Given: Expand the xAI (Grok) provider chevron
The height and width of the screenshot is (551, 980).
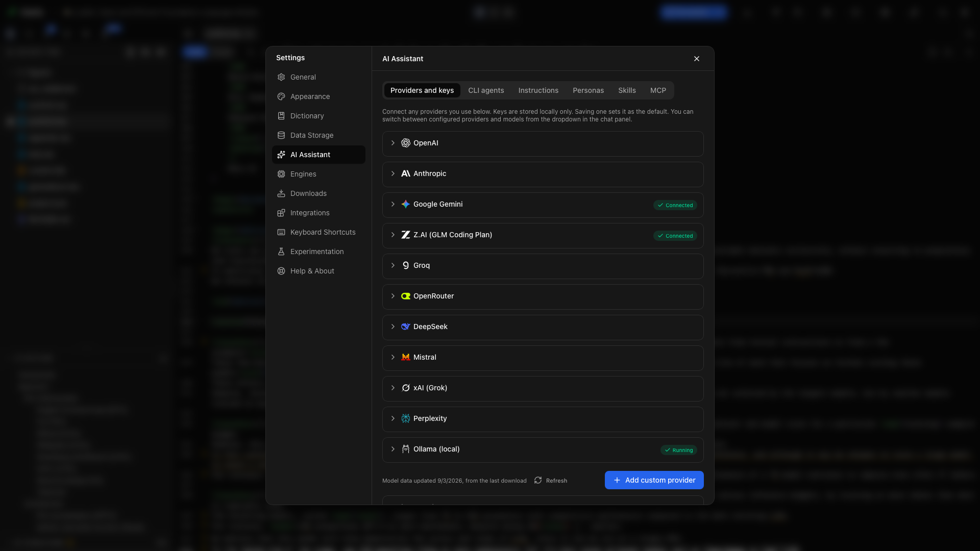Looking at the screenshot, I should tap(393, 388).
